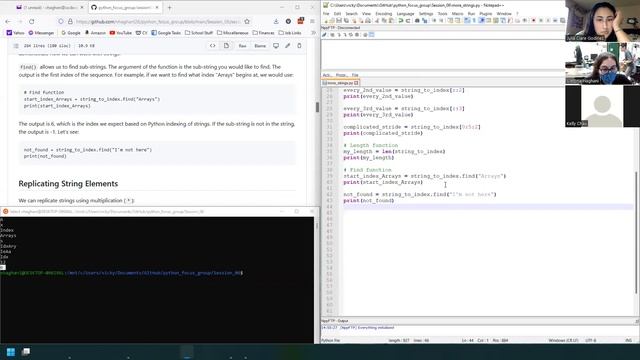Start macro recording with red record button

click(533, 20)
